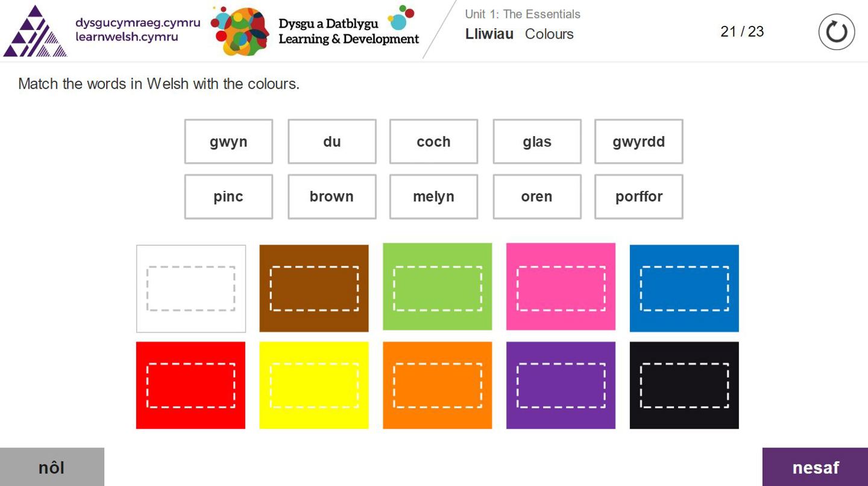Click the light green colour square
The image size is (868, 486).
coord(437,287)
